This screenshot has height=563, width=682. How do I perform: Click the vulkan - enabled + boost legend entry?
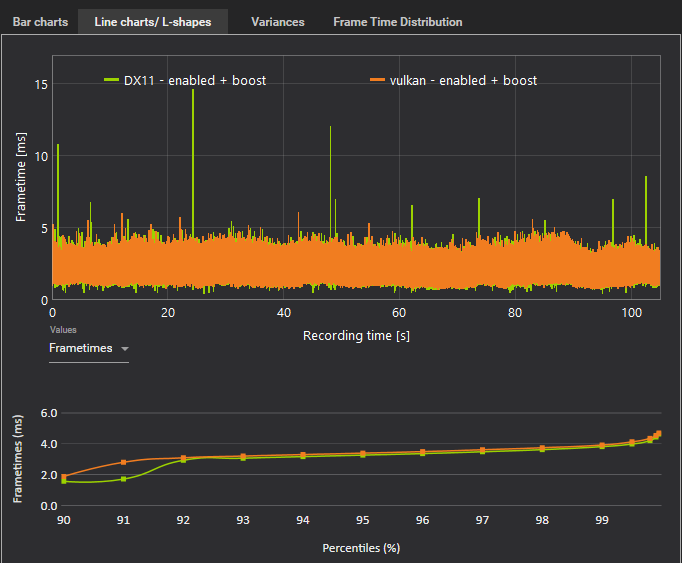pos(454,80)
